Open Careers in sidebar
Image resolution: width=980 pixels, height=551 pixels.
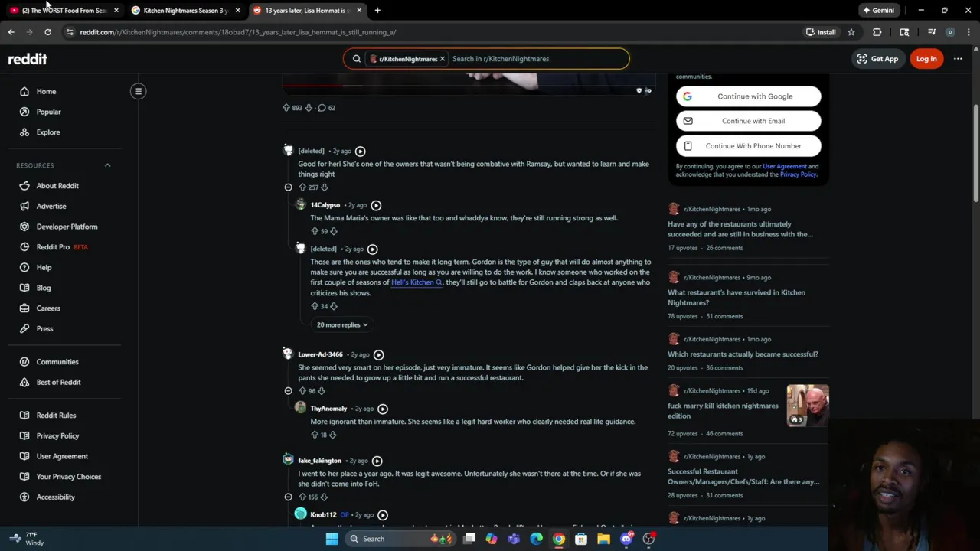48,308
